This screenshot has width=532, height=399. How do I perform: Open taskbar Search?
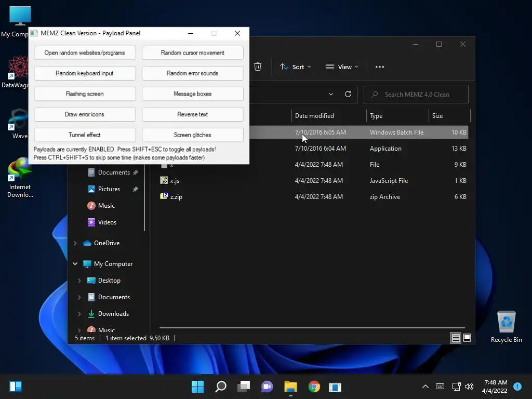point(220,387)
